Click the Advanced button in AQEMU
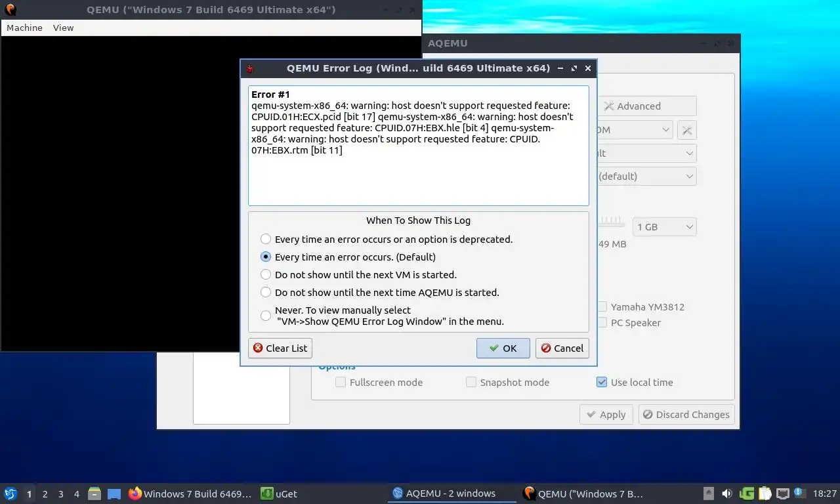 (646, 106)
